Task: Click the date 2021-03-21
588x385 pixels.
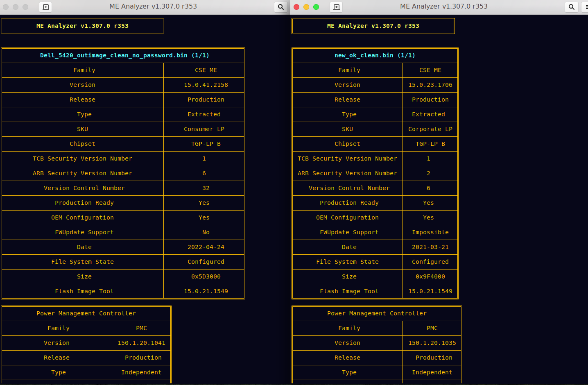Action: click(430, 247)
